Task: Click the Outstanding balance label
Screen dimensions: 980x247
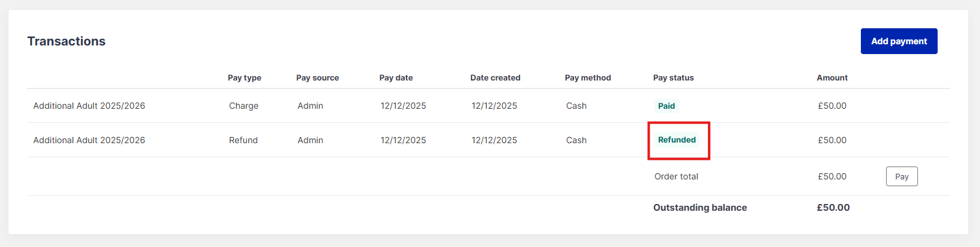Action: [x=700, y=208]
